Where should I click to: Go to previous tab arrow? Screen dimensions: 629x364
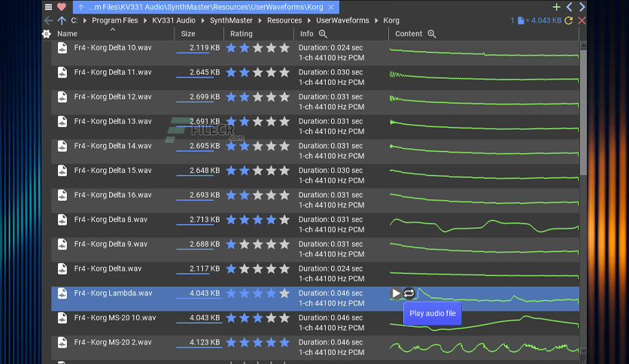point(570,7)
